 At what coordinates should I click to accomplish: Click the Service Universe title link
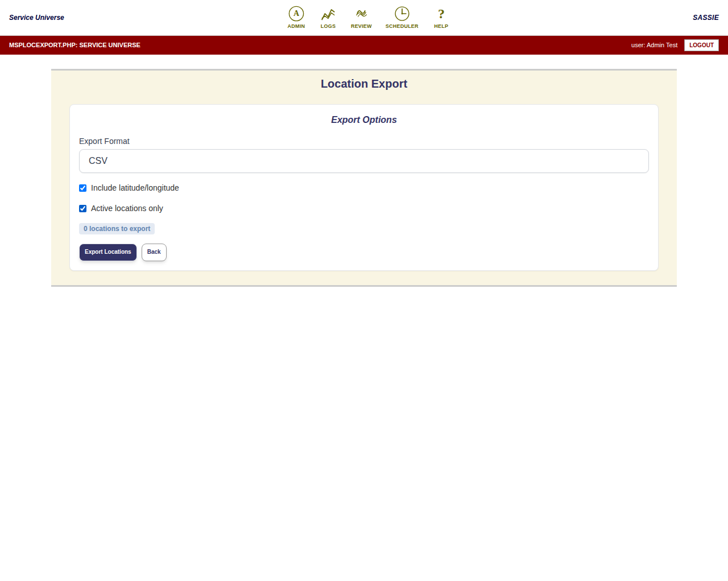pyautogui.click(x=36, y=18)
